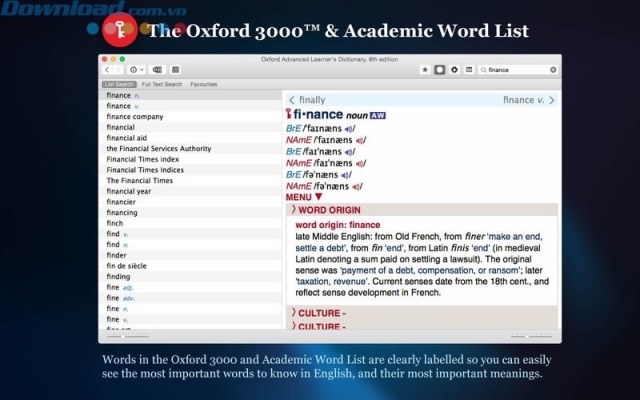This screenshot has width=640, height=400.
Task: Select 'find v.' entry
Action: coord(190,233)
